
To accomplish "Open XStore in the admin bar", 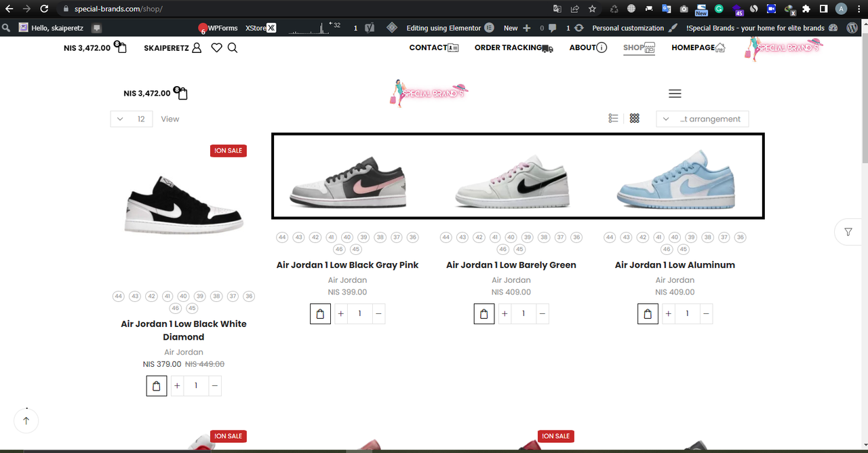I will [260, 28].
